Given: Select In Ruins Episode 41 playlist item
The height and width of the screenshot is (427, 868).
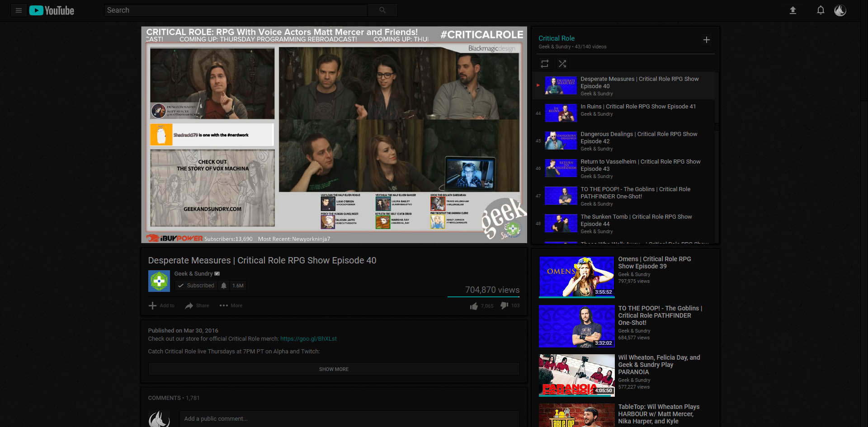Looking at the screenshot, I should [624, 113].
